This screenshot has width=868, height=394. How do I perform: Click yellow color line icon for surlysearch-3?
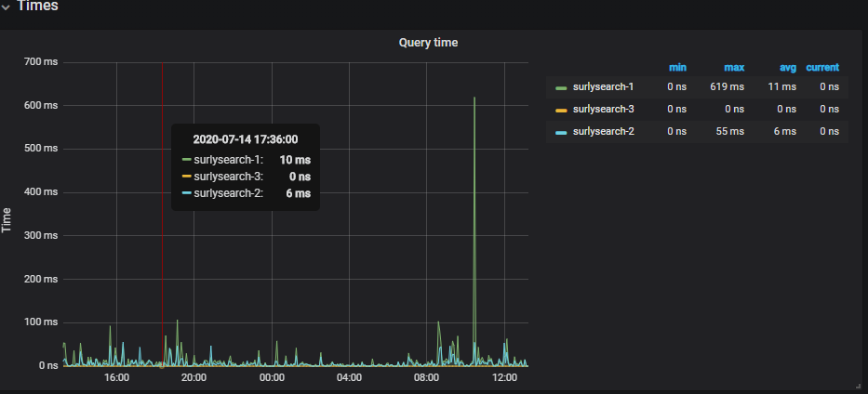point(561,111)
